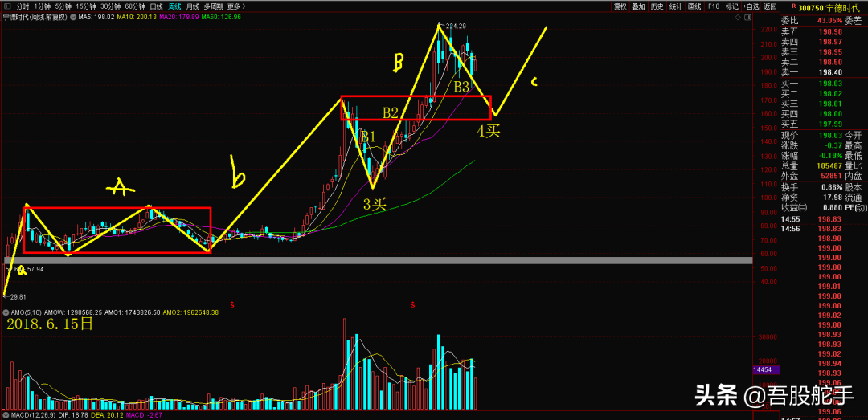Open 多周期 multi-period view
This screenshot has width=868, height=420.
[214, 6]
